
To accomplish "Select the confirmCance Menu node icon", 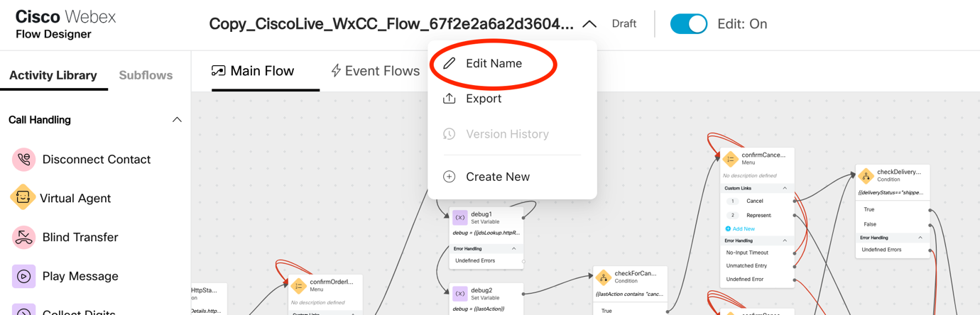I will 730,158.
